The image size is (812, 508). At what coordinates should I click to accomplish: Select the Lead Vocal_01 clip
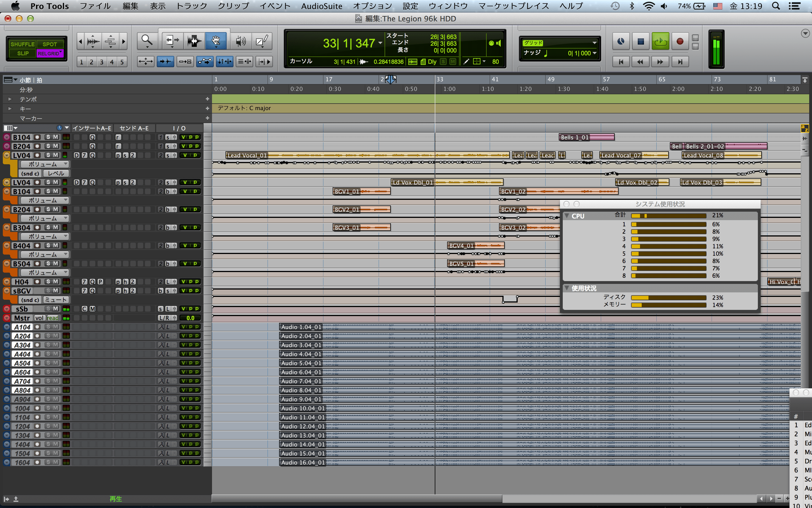click(367, 155)
